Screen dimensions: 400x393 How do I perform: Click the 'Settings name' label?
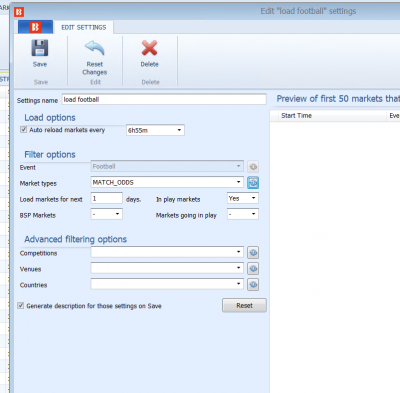pyautogui.click(x=37, y=101)
